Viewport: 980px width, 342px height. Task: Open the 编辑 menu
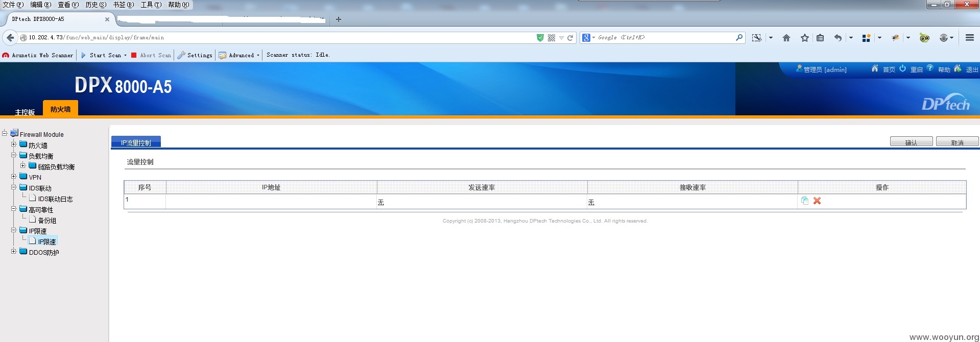coord(41,5)
